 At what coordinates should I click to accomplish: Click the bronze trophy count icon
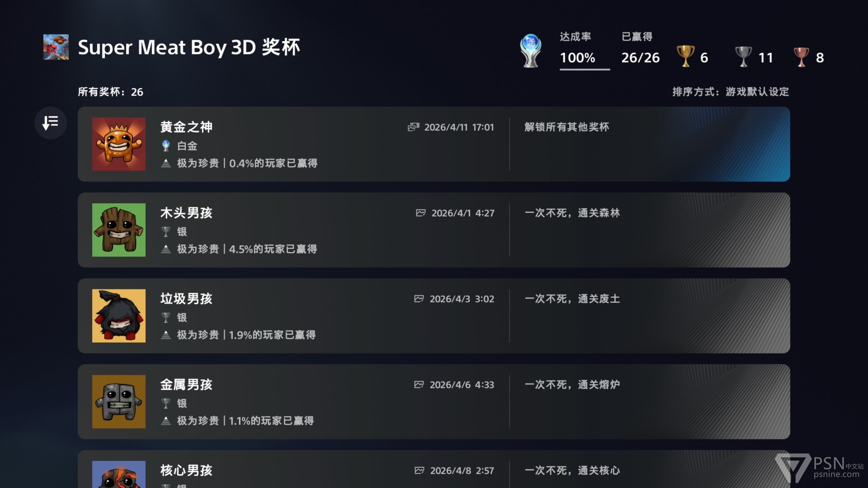point(801,57)
